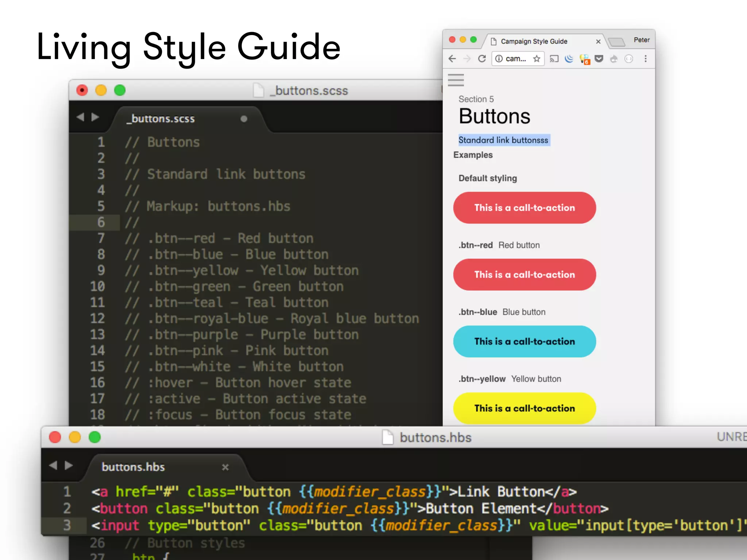The width and height of the screenshot is (747, 560).
Task: Click the 'Section 5' label
Action: coord(476,99)
